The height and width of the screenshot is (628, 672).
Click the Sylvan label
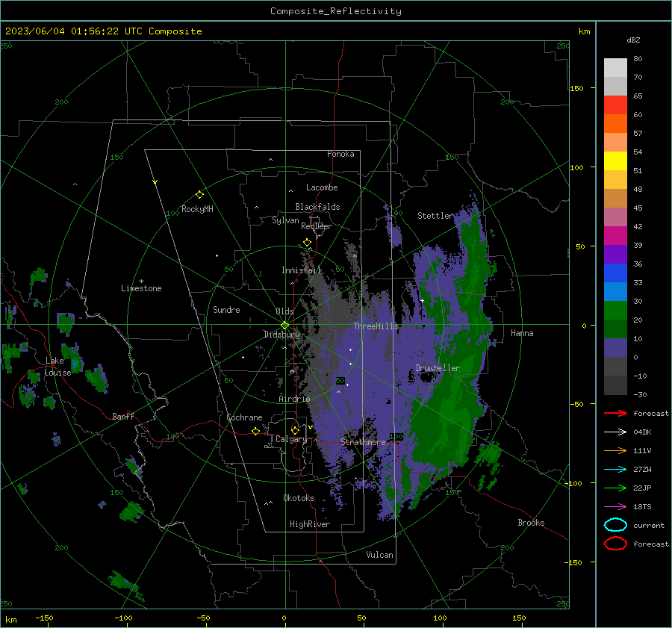[x=285, y=220]
